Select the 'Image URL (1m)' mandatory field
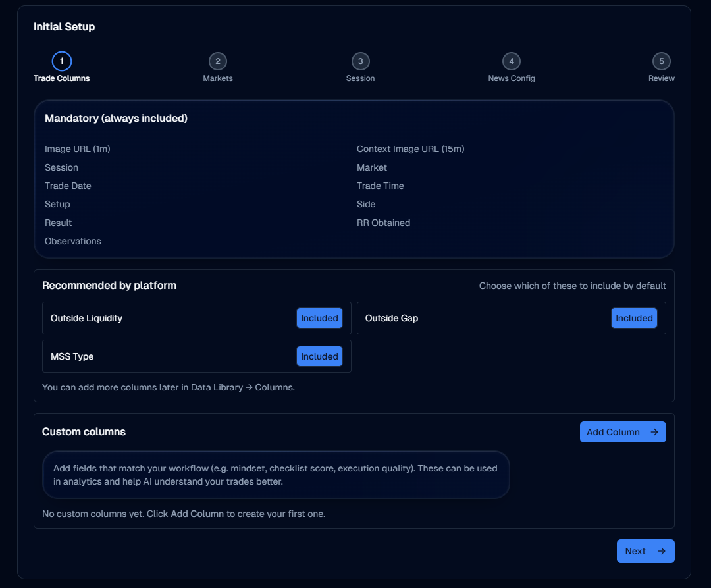Screen dimensions: 711x588 (78, 149)
